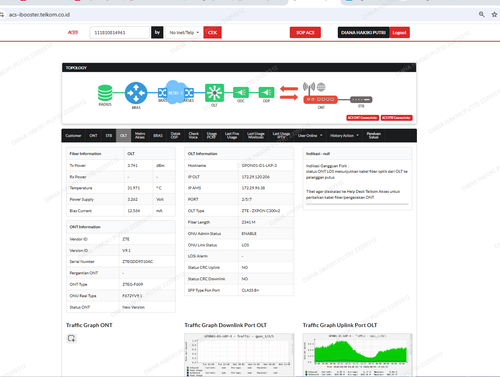The height and width of the screenshot is (377, 500).
Task: Click the horizontal scrollbar in Indikasi panel
Action: pos(357,204)
